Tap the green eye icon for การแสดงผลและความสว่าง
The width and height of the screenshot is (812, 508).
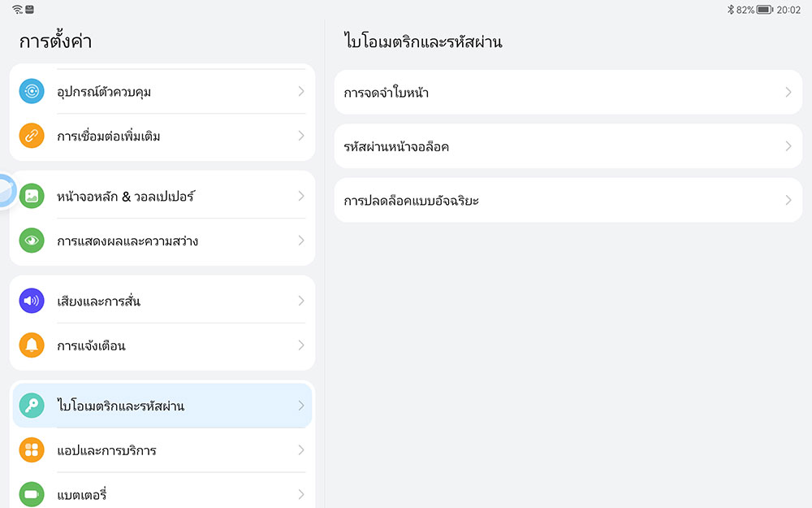pyautogui.click(x=32, y=241)
